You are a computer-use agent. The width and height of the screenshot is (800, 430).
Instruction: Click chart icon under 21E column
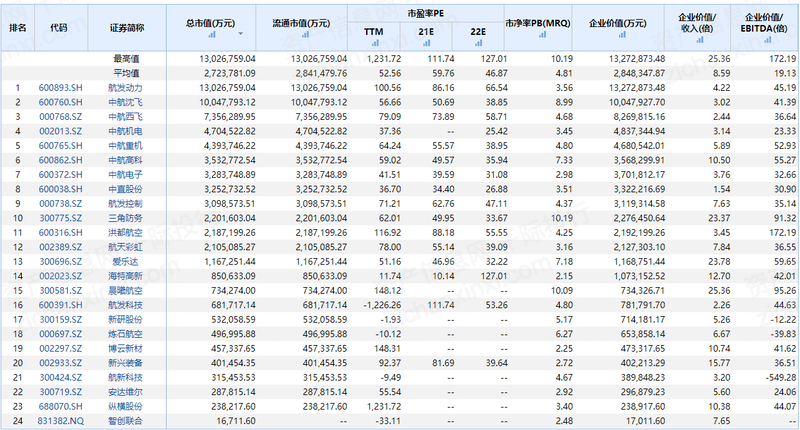click(x=427, y=43)
